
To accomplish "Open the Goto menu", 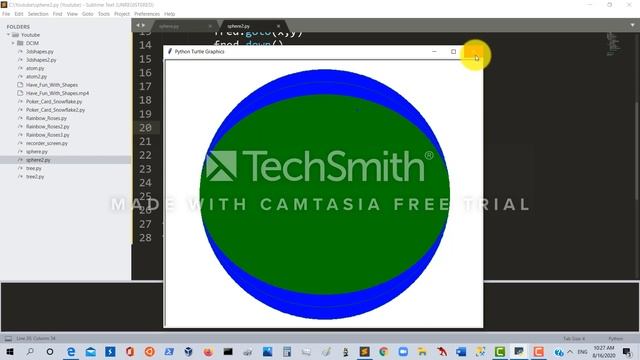I will tap(88, 14).
